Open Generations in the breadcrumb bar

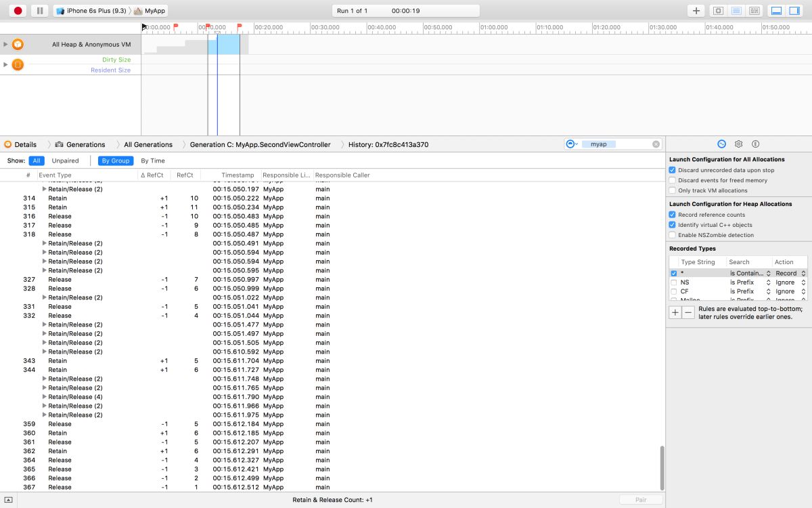pos(81,144)
